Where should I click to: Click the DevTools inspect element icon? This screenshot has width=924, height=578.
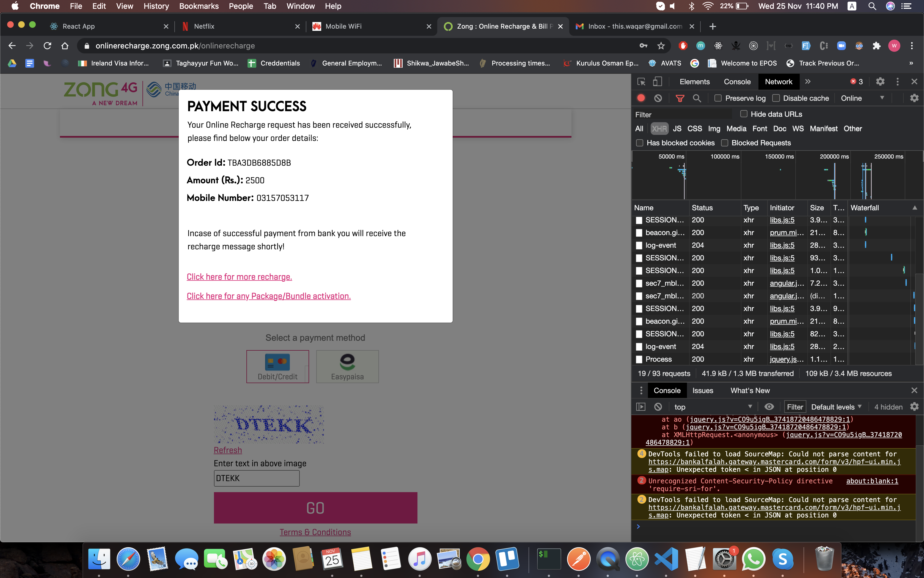[x=641, y=81]
